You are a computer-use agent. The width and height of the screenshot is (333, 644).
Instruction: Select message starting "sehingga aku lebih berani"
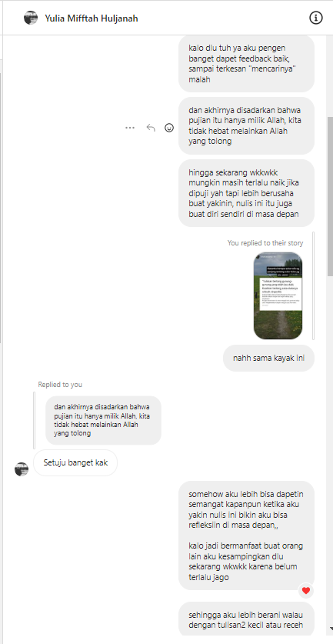[x=246, y=619]
